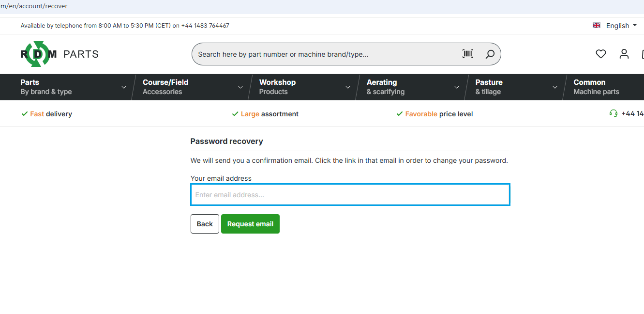Screen dimensions: 644x314
Task: Open the account user icon
Action: coord(624,54)
